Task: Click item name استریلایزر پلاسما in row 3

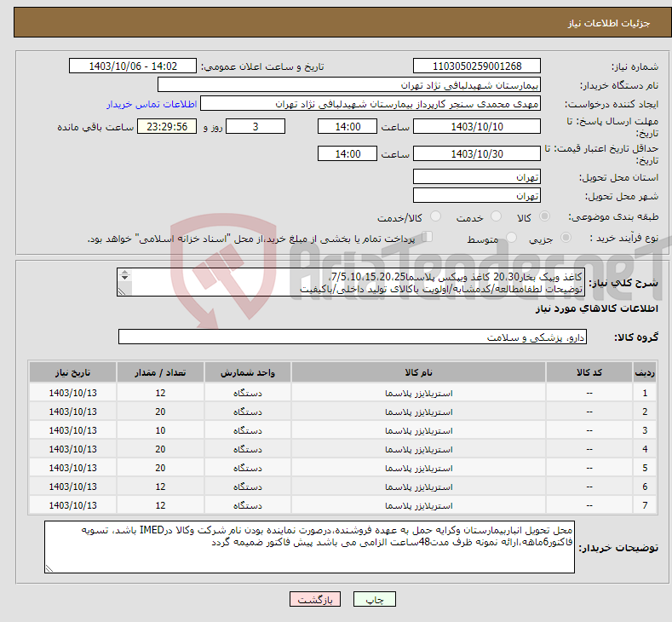Action: 419,431
